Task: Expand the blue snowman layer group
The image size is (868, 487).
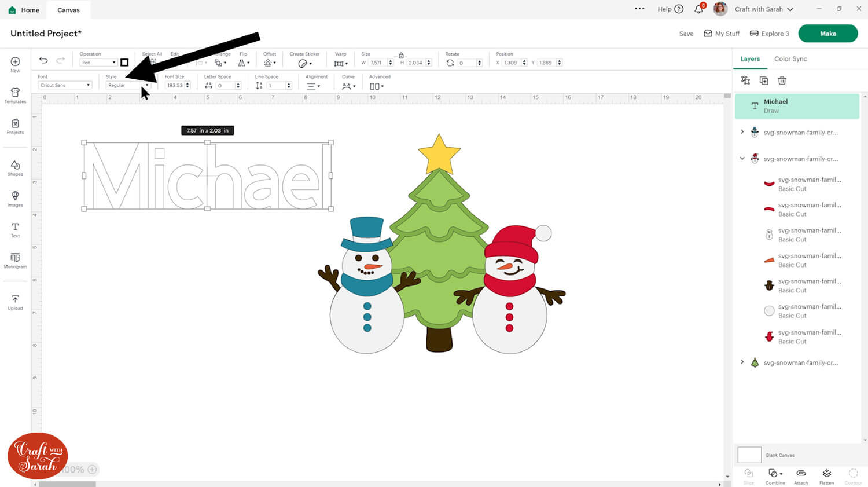Action: pyautogui.click(x=742, y=132)
